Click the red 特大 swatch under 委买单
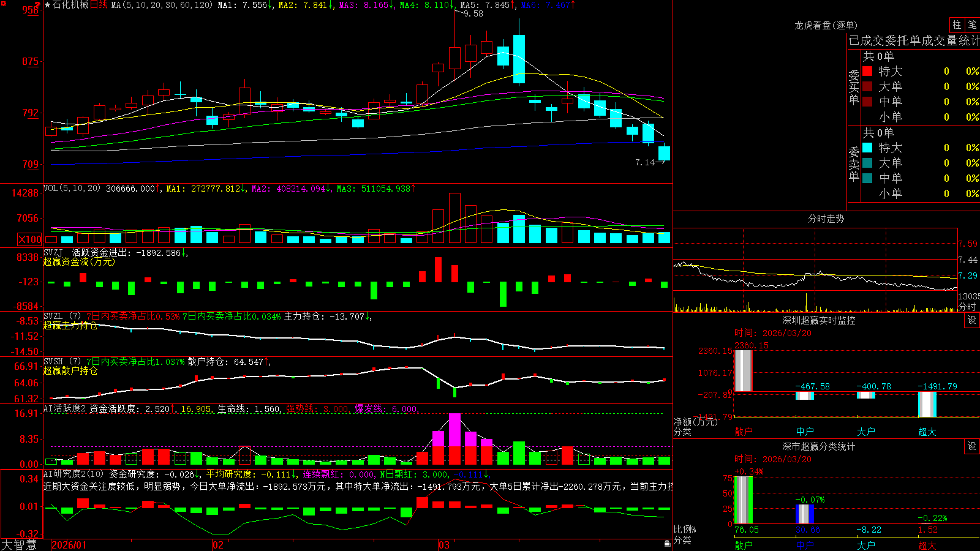Screen dimensions: 980x551 pyautogui.click(x=867, y=71)
